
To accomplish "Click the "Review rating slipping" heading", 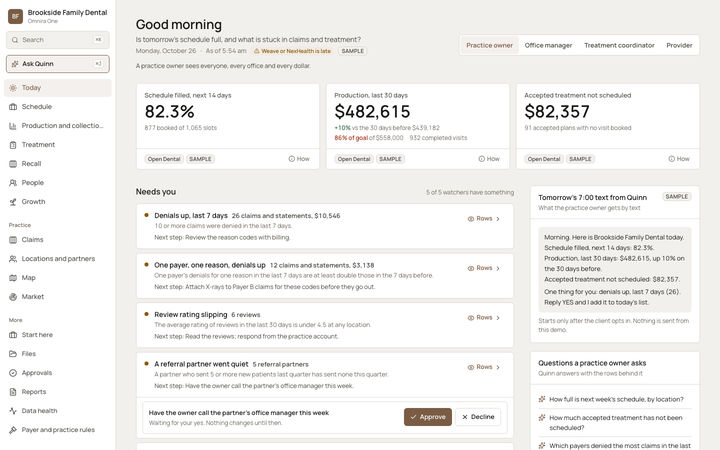I will [191, 315].
